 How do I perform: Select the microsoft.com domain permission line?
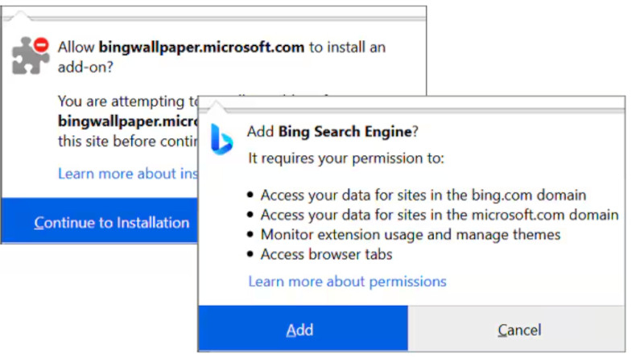[x=440, y=215]
